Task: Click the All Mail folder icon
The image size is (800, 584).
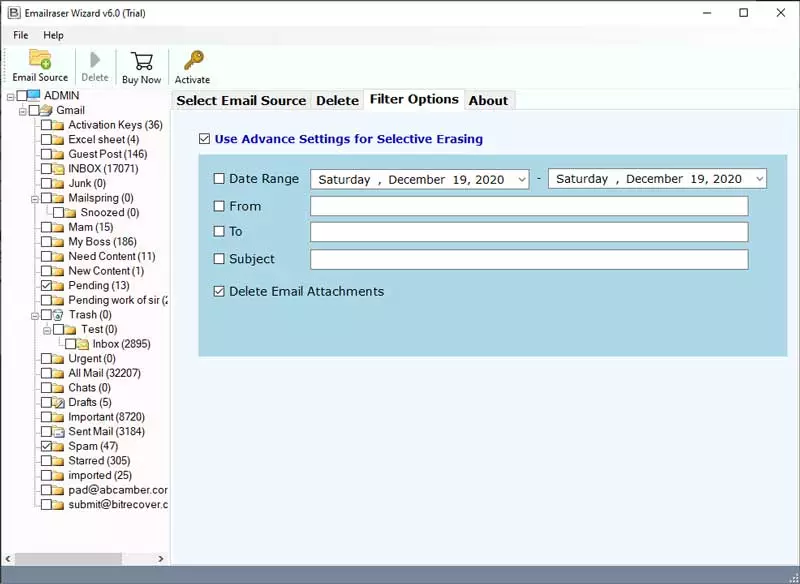Action: [58, 373]
